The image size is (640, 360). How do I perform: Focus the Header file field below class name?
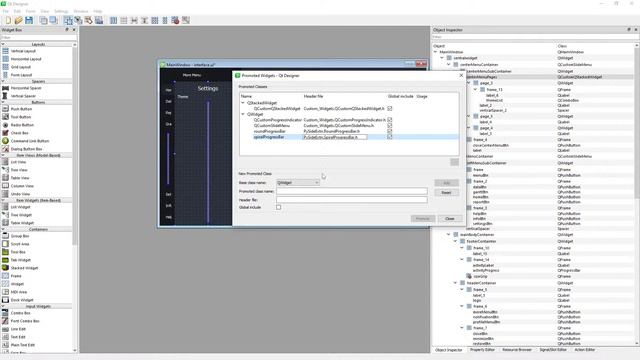(352, 200)
